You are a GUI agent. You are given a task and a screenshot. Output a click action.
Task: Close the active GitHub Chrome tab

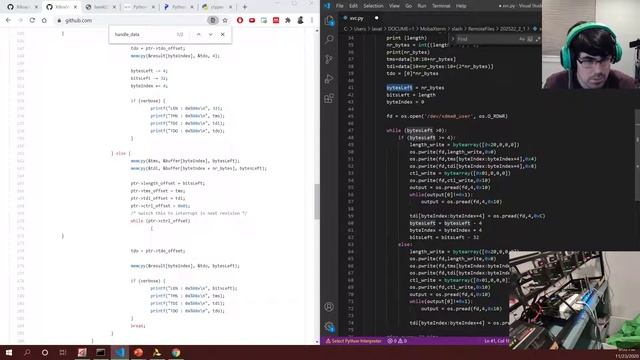[x=75, y=7]
